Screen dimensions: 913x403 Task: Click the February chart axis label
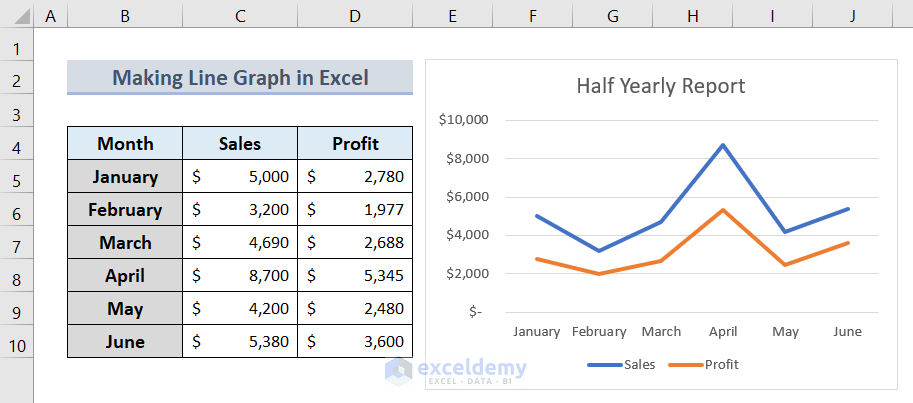point(599,332)
